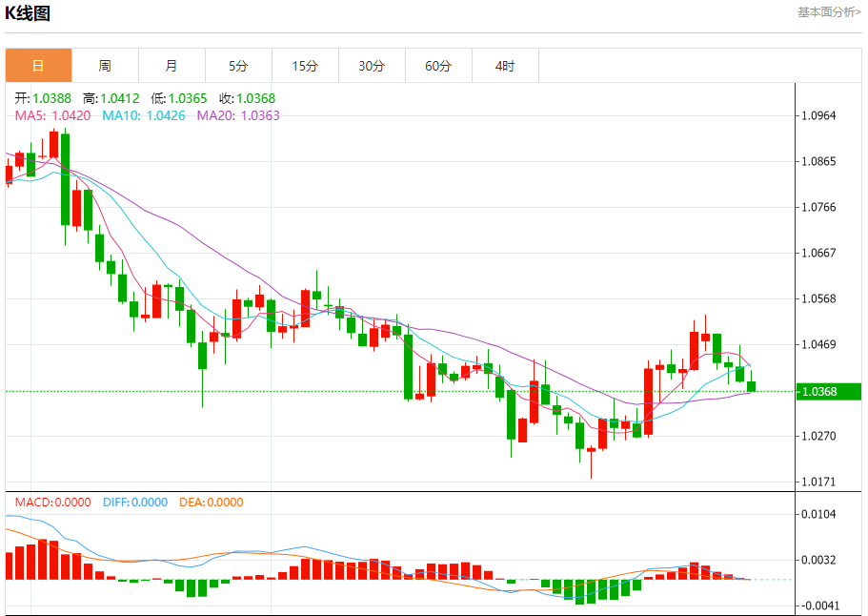Click the MACD:0.0000 indicator label
The width and height of the screenshot is (868, 616).
pos(52,503)
